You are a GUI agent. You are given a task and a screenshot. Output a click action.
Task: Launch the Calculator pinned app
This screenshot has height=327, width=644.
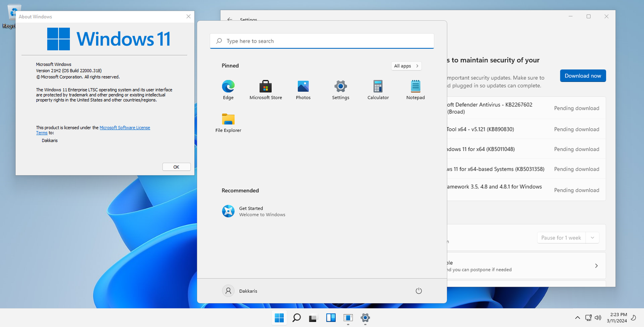coord(378,90)
